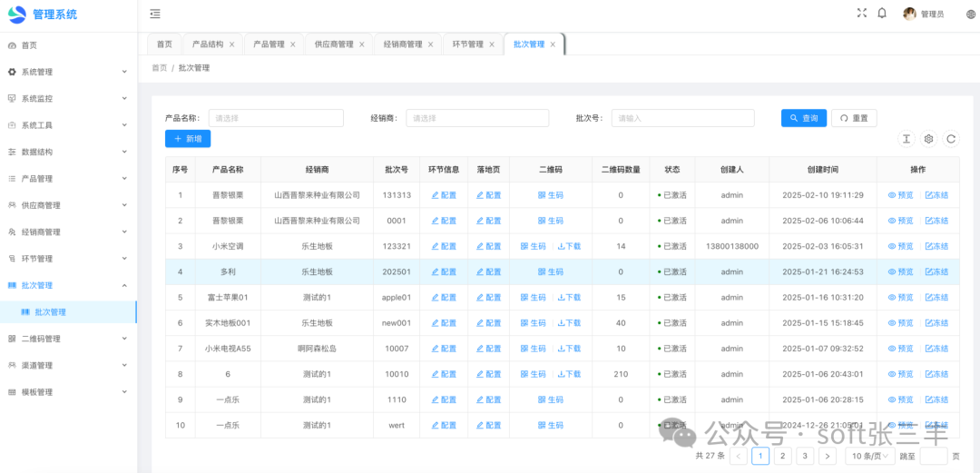Click the table density adjust icon
This screenshot has width=980, height=473.
(x=906, y=139)
